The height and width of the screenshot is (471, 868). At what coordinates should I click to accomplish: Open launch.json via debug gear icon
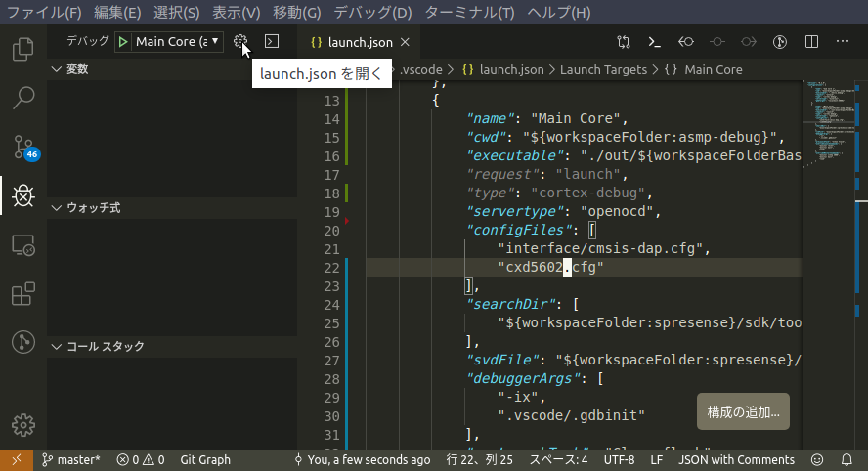click(x=240, y=41)
